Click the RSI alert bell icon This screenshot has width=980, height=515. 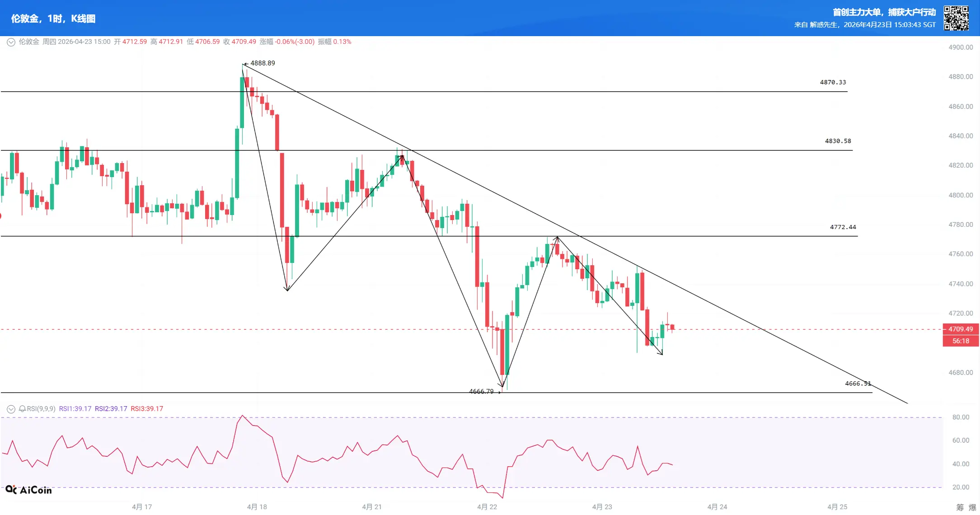pyautogui.click(x=22, y=409)
